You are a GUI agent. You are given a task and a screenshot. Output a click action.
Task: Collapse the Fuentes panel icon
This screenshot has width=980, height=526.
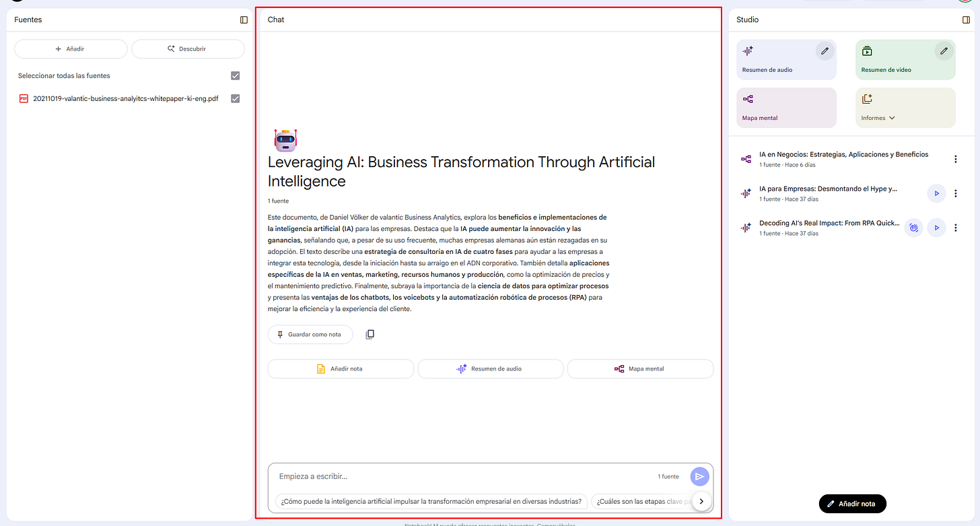[244, 20]
